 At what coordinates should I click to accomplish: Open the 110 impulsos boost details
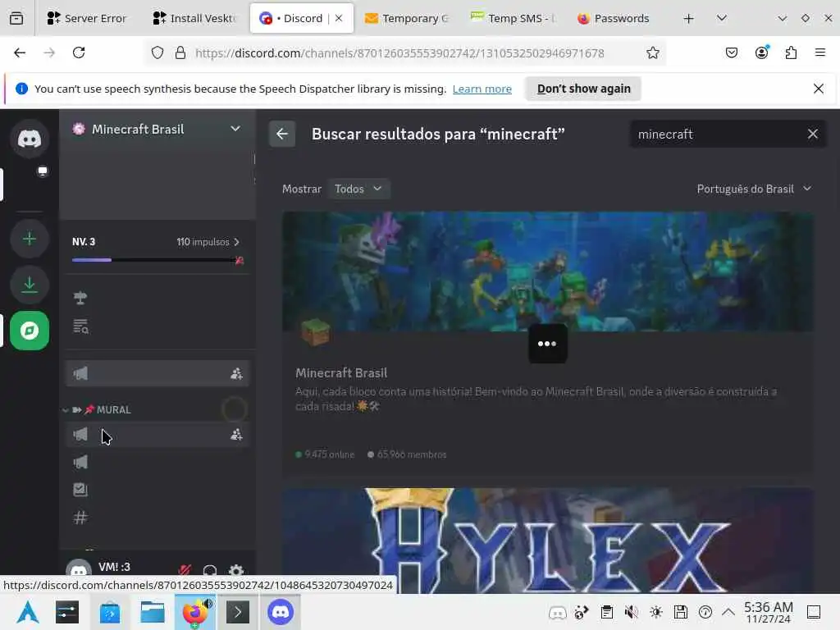coord(208,242)
